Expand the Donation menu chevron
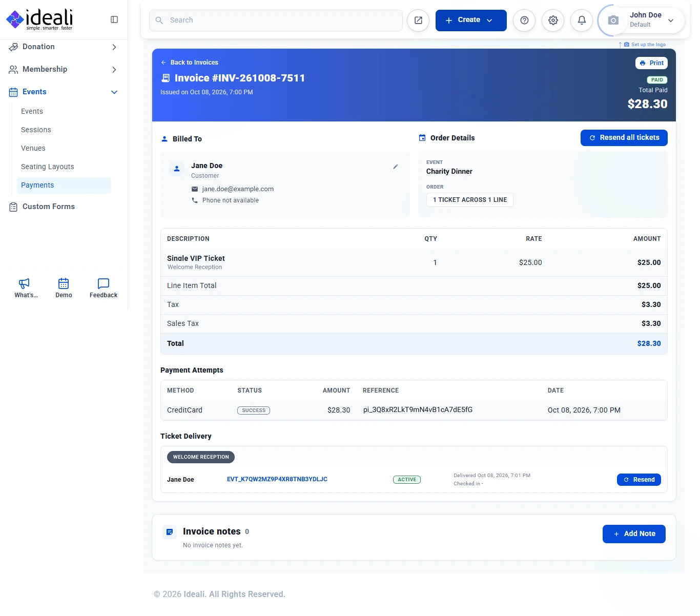Image resolution: width=700 pixels, height=616 pixels. (x=114, y=47)
